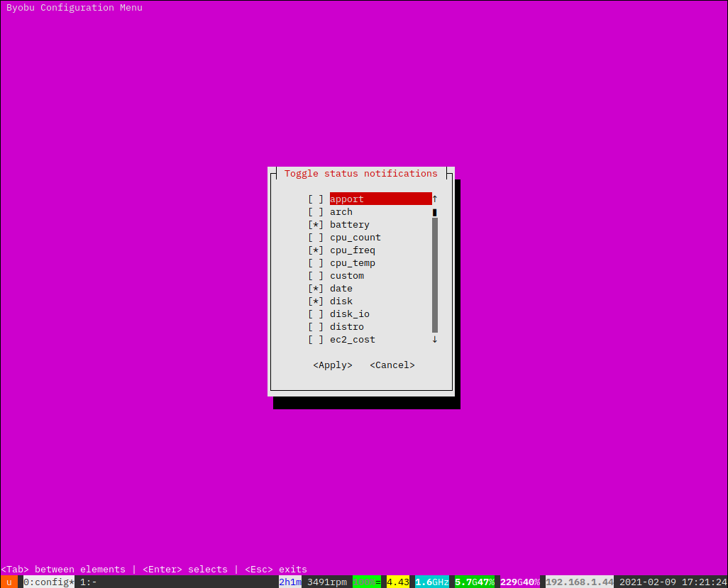This screenshot has width=728, height=588.
Task: Click the scroll up arrow in list
Action: click(434, 199)
